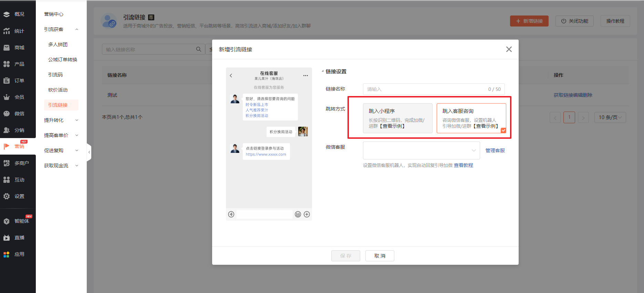Click the plus icon in chat preview
This screenshot has width=644, height=293.
click(307, 214)
